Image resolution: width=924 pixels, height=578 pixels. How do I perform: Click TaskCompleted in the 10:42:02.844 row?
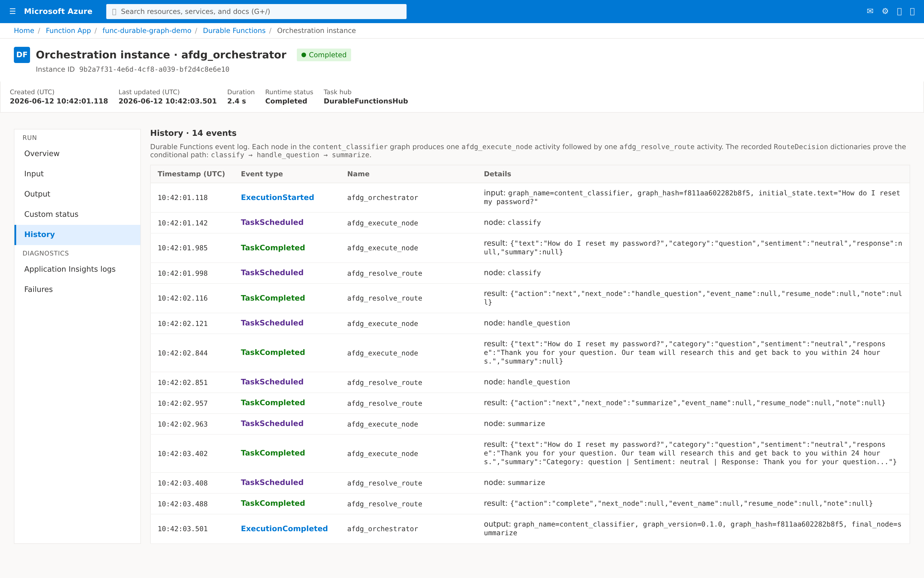(x=273, y=353)
